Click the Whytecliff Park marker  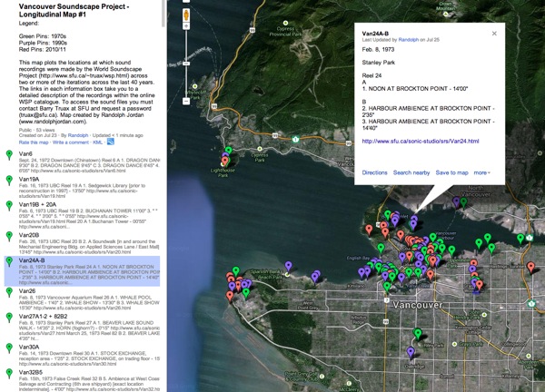(x=195, y=86)
